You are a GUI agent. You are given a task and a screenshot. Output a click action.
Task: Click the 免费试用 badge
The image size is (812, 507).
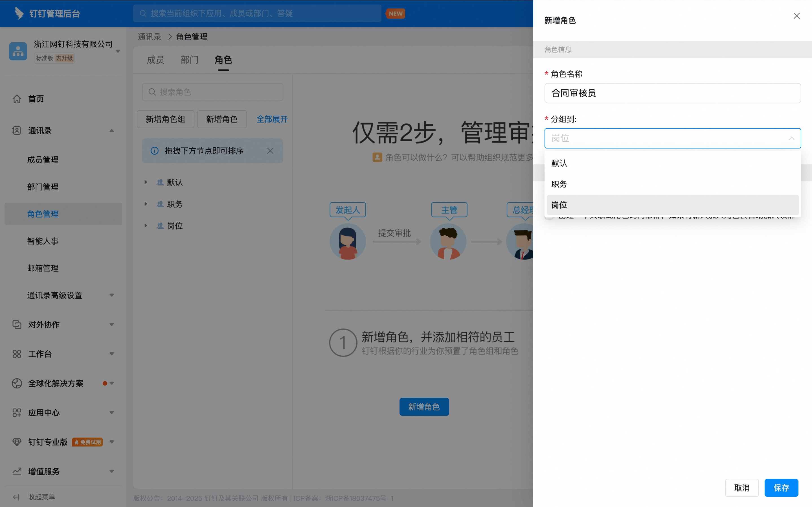click(87, 442)
